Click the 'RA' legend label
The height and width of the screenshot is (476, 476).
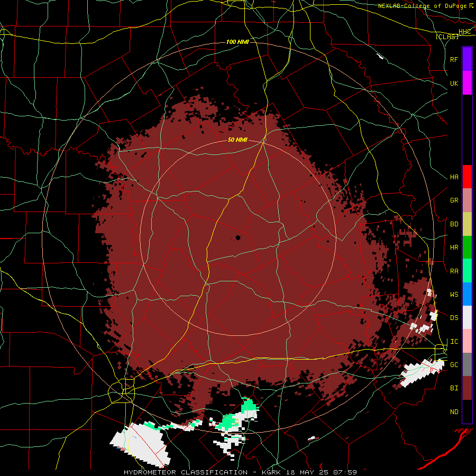click(454, 271)
